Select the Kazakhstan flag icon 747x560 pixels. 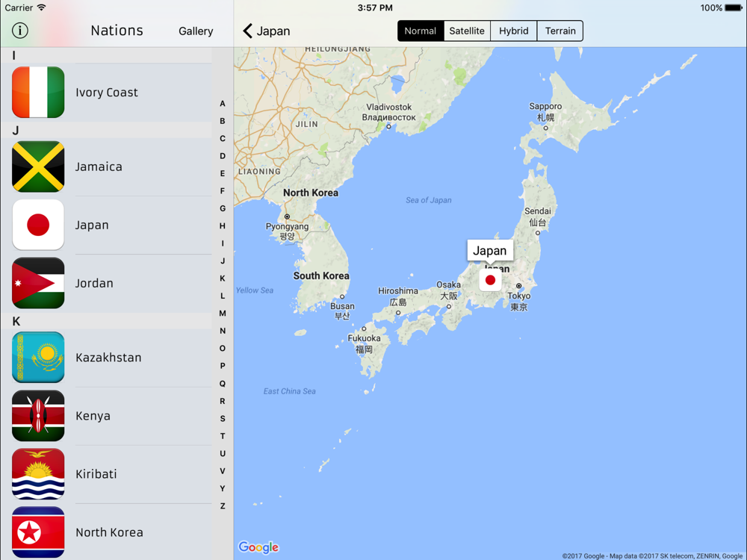point(38,358)
